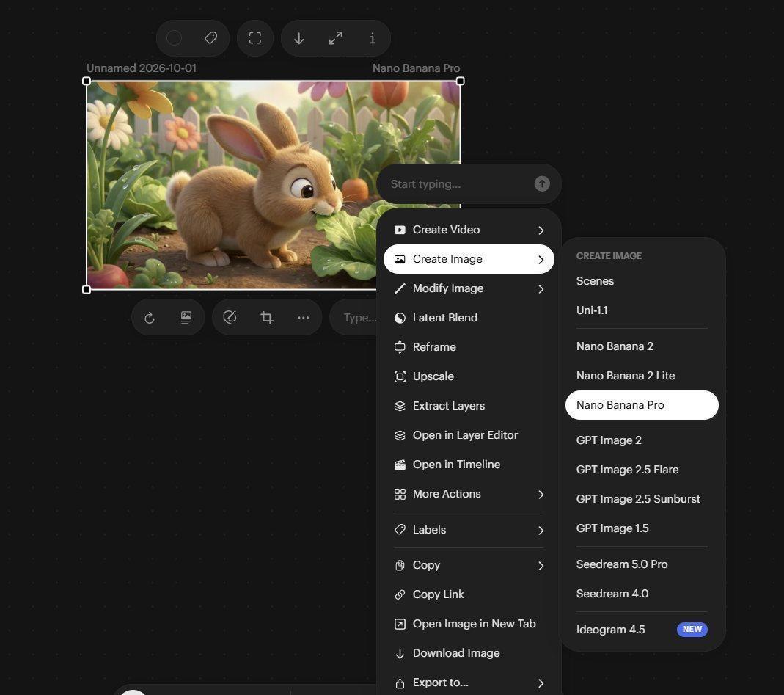Choose GPT Image 2.5 Sunburst model
Image resolution: width=784 pixels, height=695 pixels.
pyautogui.click(x=642, y=499)
